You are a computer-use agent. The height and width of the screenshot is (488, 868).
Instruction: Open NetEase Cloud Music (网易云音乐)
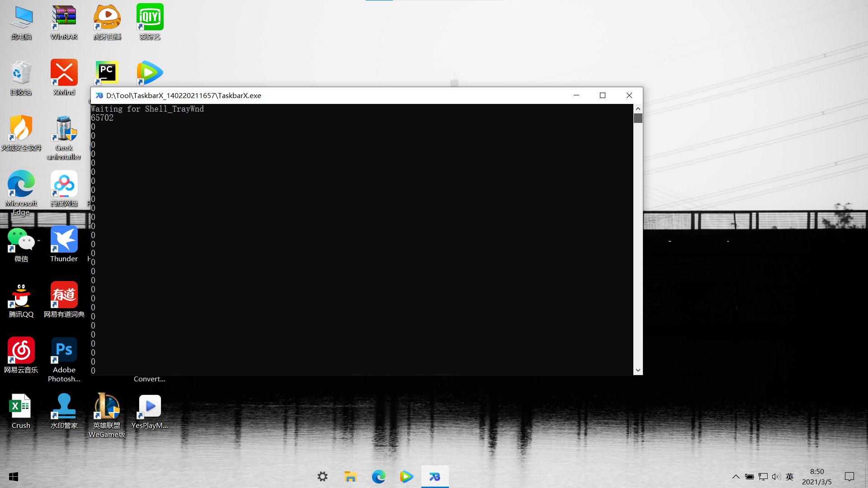[x=21, y=349]
